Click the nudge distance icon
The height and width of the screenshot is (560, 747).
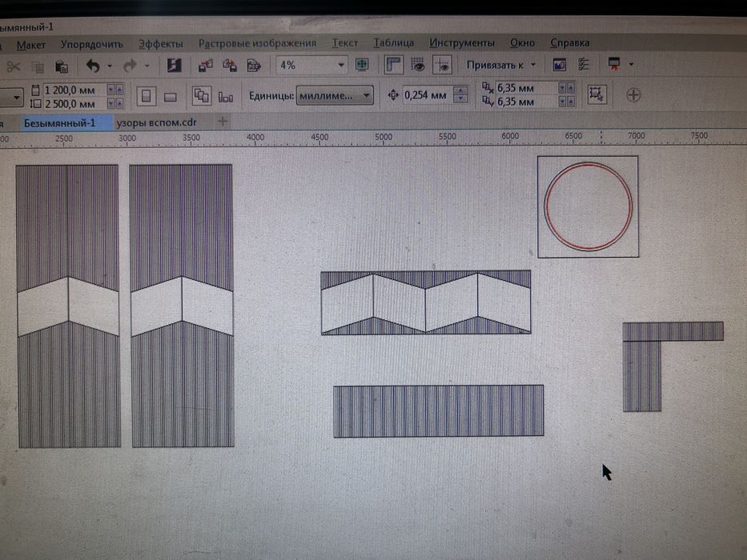pyautogui.click(x=393, y=95)
